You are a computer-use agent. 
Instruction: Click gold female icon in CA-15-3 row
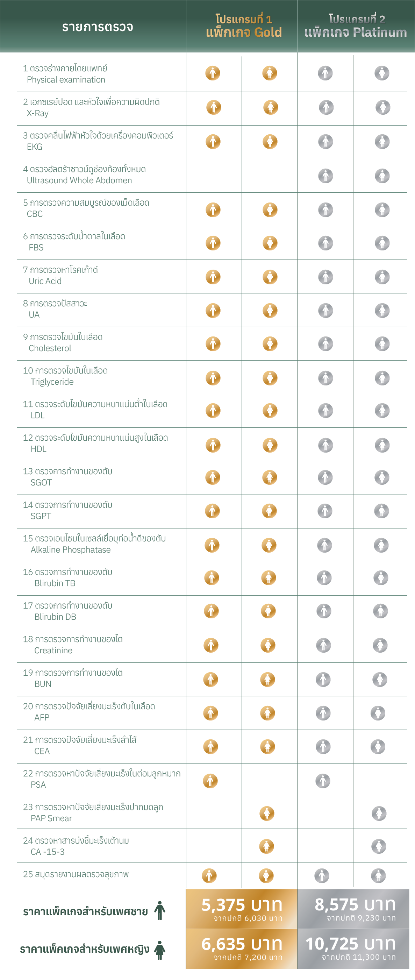(267, 846)
